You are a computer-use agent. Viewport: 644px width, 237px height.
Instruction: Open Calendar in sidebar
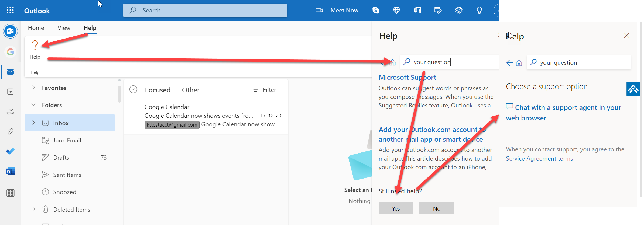[x=11, y=92]
